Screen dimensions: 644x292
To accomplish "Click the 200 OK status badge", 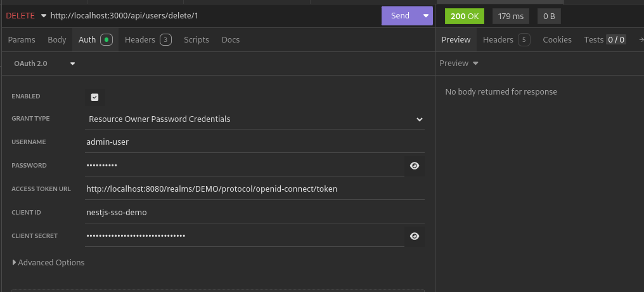I will 465,17.
